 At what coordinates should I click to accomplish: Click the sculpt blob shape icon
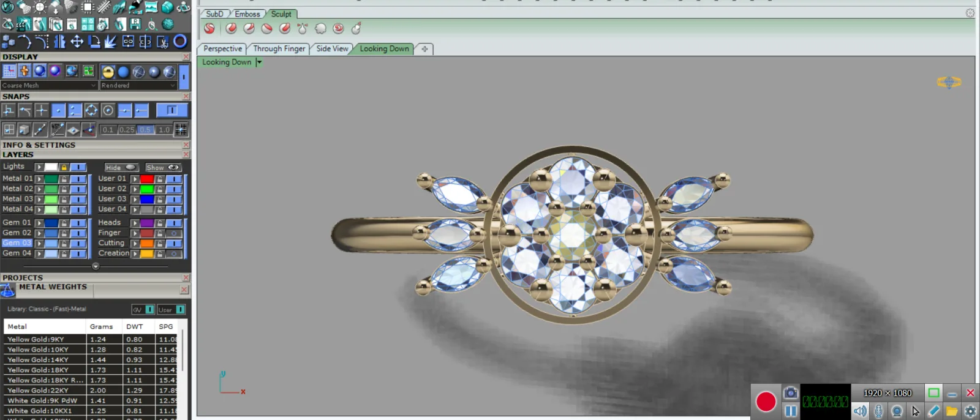[320, 28]
